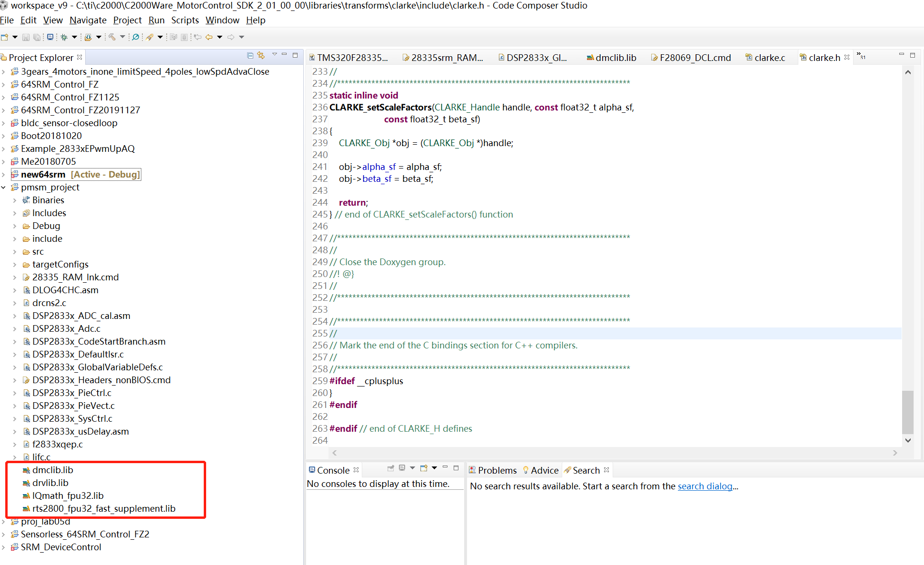This screenshot has width=924, height=565.
Task: Expand the Includes node
Action: [x=15, y=213]
